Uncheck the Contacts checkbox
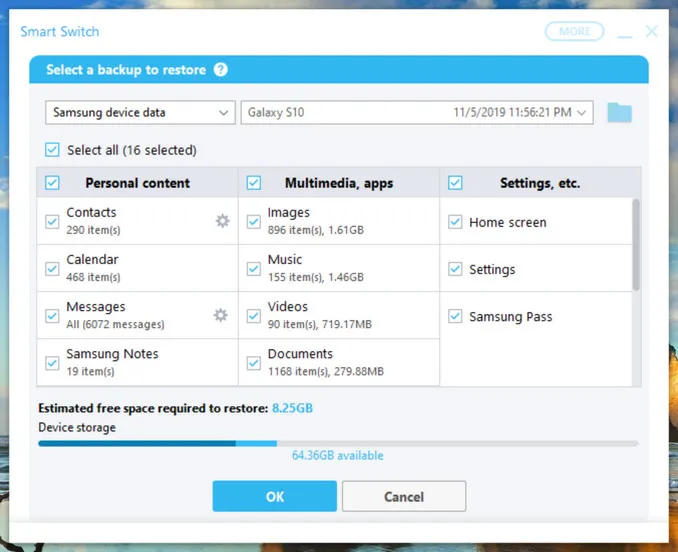678x552 pixels. 52,222
